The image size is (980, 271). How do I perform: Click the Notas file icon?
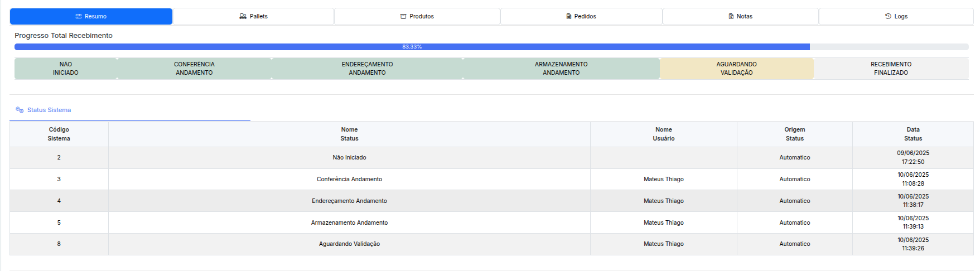[731, 17]
